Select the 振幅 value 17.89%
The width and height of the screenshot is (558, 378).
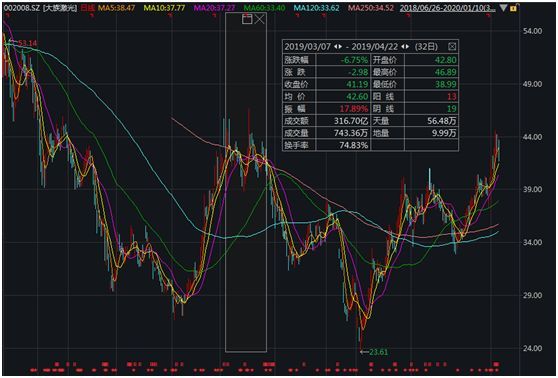pos(354,109)
